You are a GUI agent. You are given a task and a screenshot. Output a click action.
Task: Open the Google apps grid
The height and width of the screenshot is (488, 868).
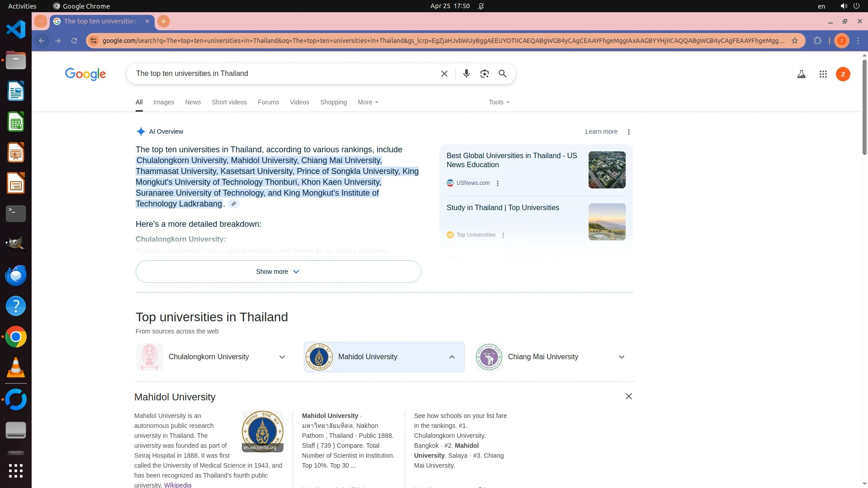tap(823, 74)
